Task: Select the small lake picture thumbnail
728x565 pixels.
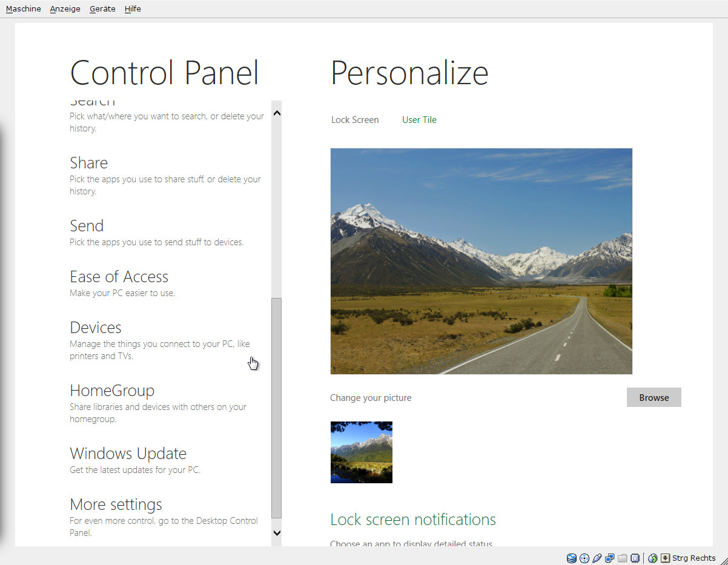Action: 362,452
